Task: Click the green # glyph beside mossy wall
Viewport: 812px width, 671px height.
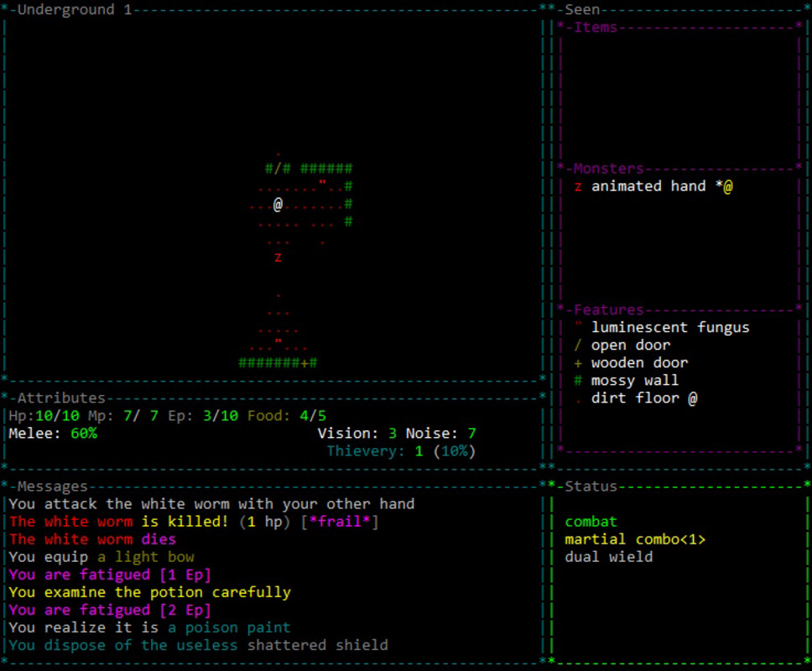Action: coord(579,381)
